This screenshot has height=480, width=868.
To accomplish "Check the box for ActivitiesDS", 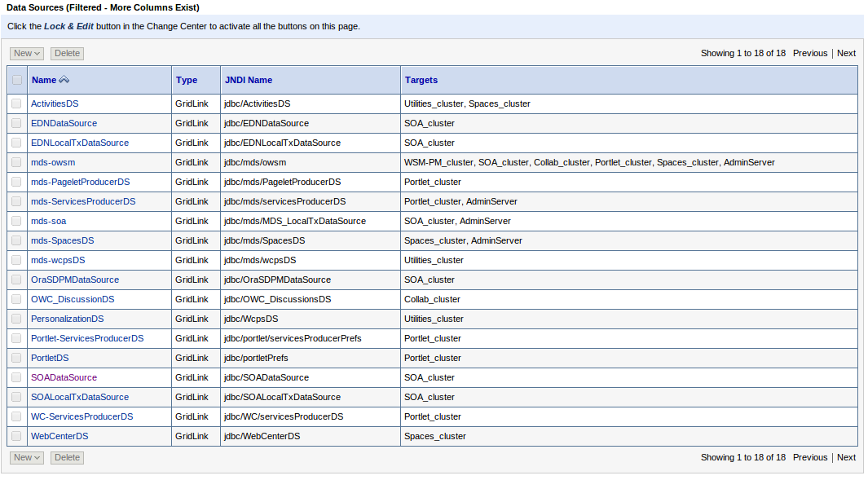I will click(16, 103).
